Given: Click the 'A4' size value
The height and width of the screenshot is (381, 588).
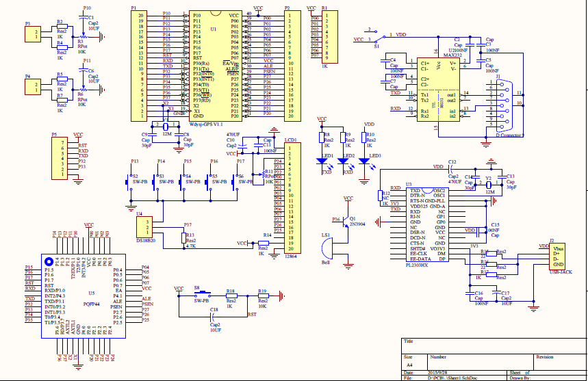Looking at the screenshot, I should [x=409, y=365].
